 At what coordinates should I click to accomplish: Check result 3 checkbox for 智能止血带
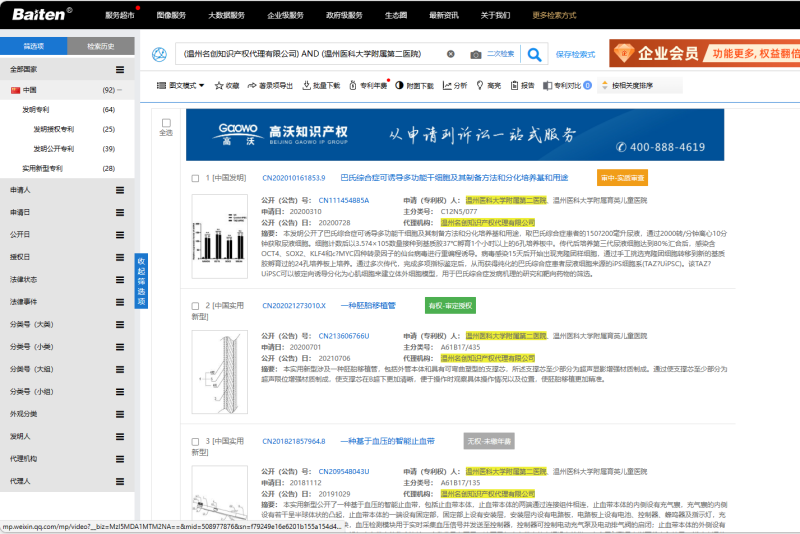coord(195,442)
